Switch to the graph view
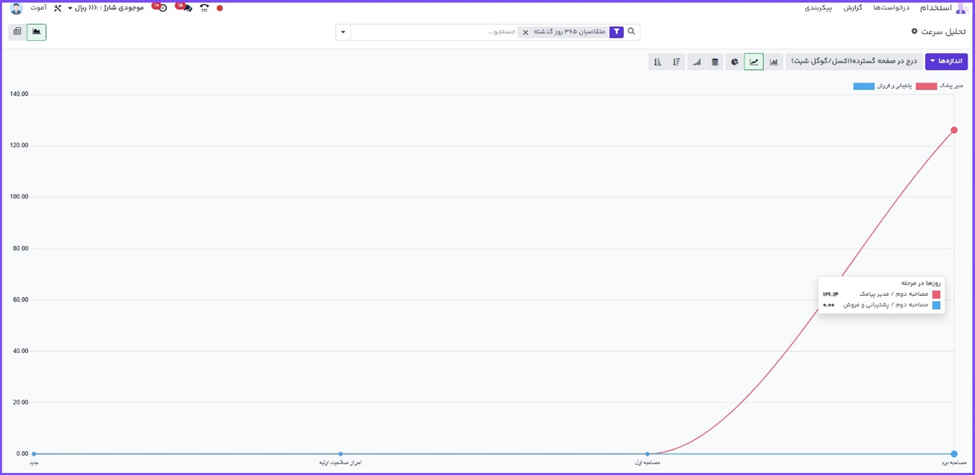Screen dimensions: 975x475 point(37,32)
